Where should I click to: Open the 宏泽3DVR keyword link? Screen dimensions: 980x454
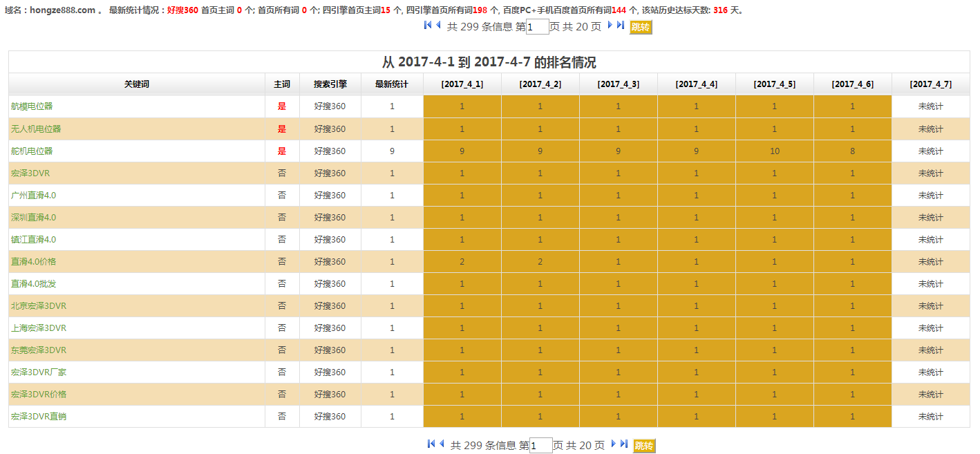pos(30,173)
